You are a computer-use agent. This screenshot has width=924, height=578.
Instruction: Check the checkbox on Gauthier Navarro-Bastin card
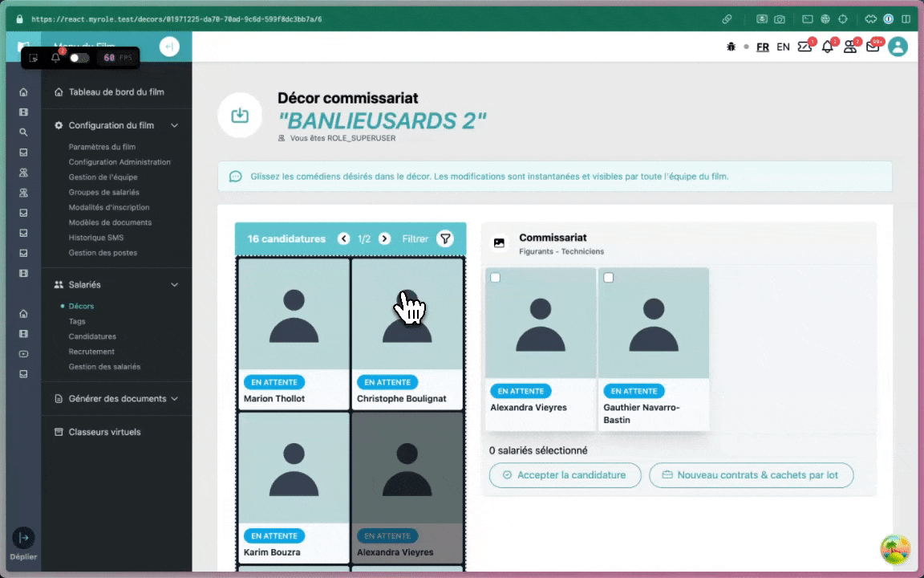click(609, 277)
